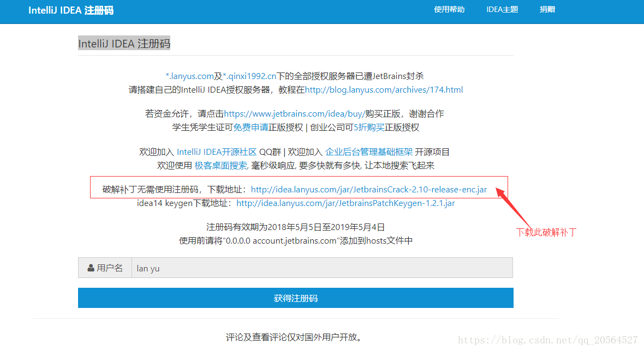Click the 注册码有效期为2018年5月5日 text line

coord(295,227)
